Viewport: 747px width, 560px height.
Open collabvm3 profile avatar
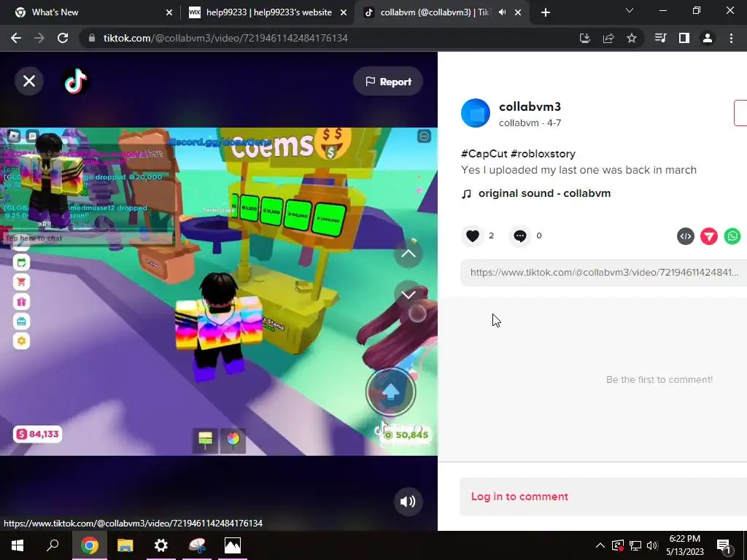coord(476,113)
